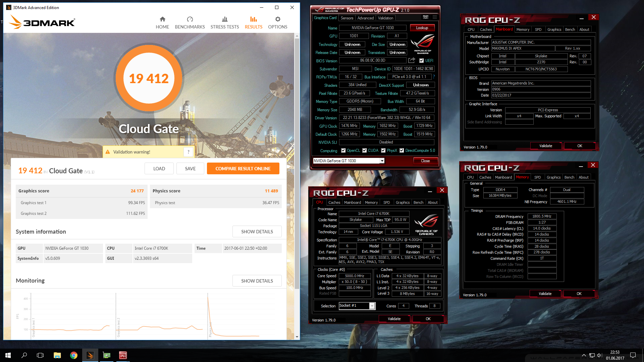The image size is (644, 362).
Task: Open Bench tab in CPU-Z Mainboard window
Action: pyautogui.click(x=570, y=29)
